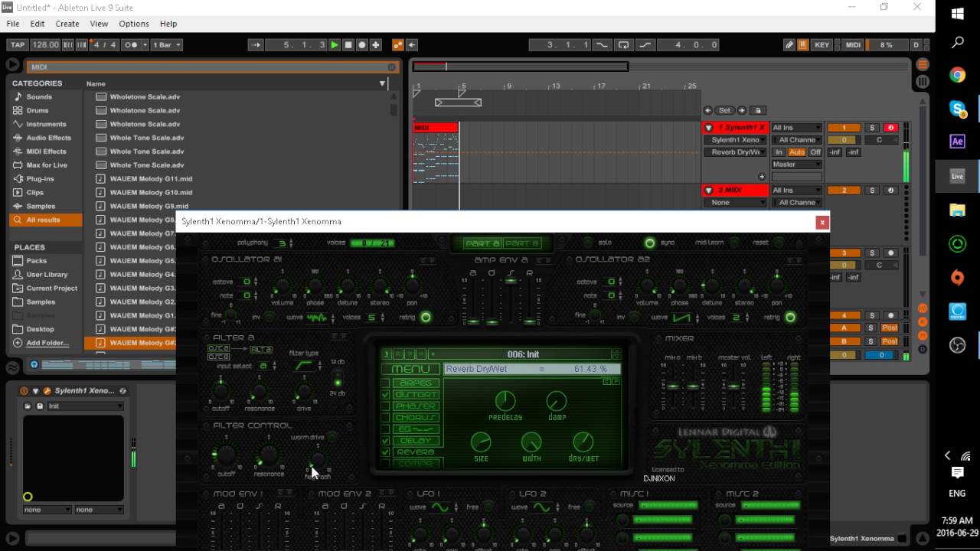Launch After Effects from the taskbar
Image resolution: width=980 pixels, height=551 pixels.
tap(957, 142)
